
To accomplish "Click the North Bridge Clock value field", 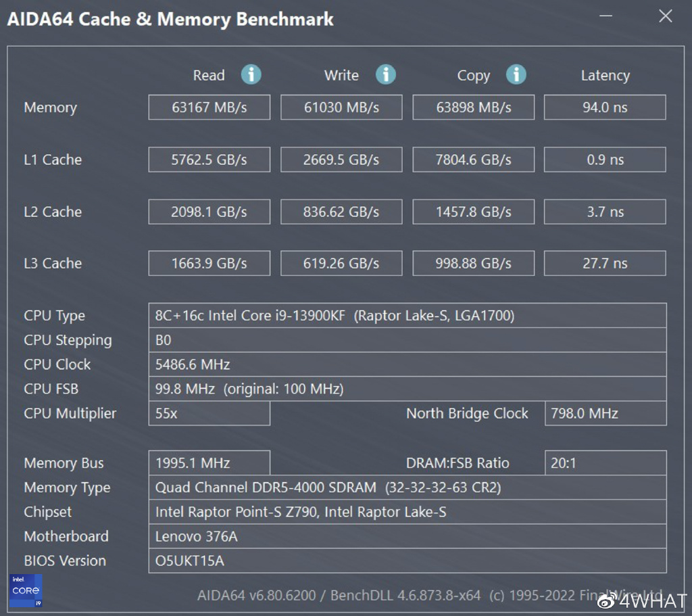I will 605,413.
